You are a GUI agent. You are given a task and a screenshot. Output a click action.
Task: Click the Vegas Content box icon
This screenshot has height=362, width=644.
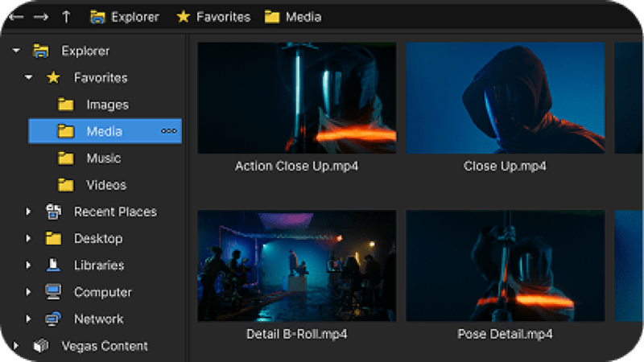point(41,346)
